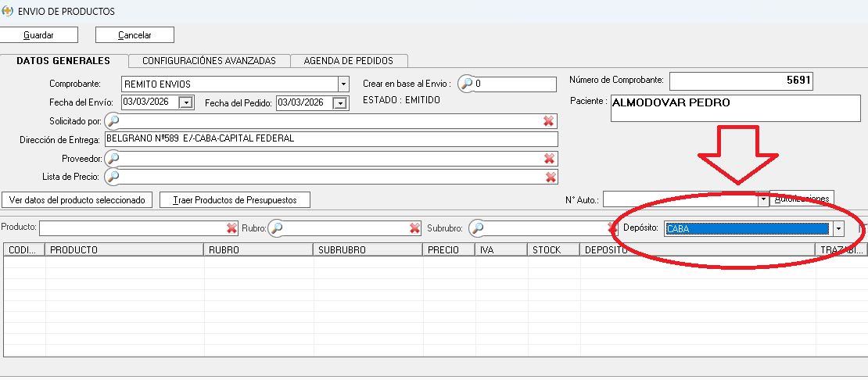Open the Fecha del Envío date picker
Screen dimensions: 868x380
pos(186,102)
